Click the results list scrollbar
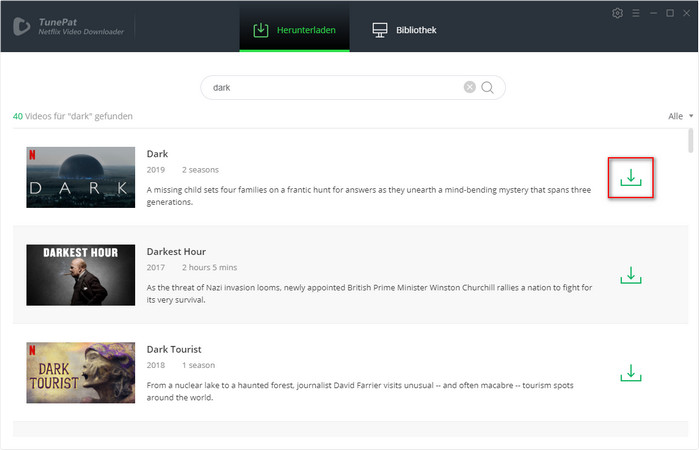The height and width of the screenshot is (450, 699). (691, 140)
